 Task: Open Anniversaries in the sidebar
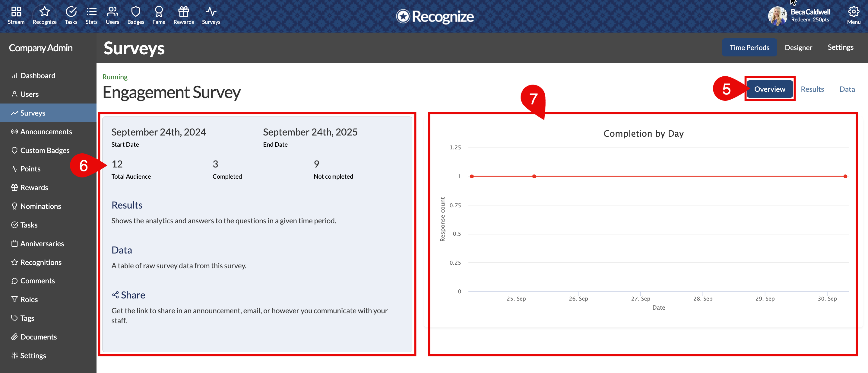coord(48,244)
